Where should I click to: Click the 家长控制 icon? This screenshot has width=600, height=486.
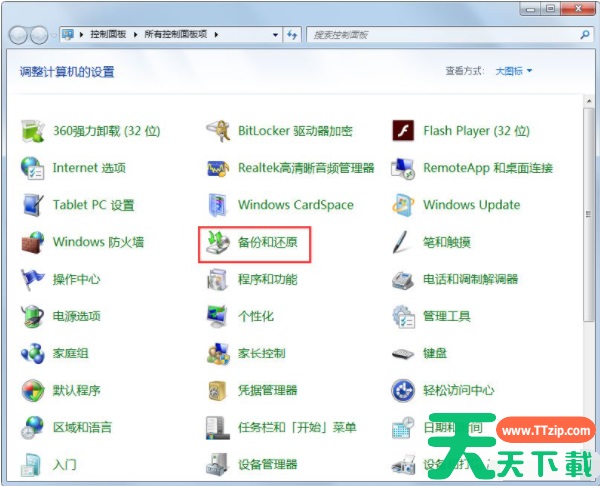point(219,353)
